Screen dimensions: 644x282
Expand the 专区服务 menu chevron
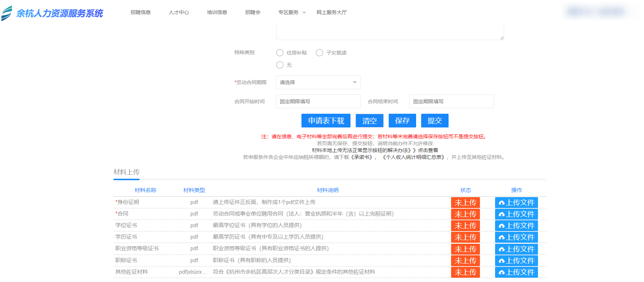coord(304,12)
